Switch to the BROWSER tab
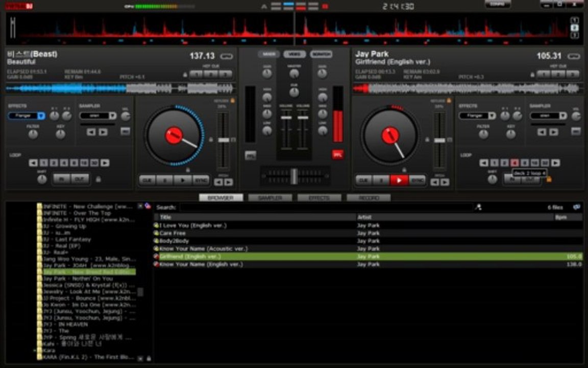588x368 pixels. (221, 197)
